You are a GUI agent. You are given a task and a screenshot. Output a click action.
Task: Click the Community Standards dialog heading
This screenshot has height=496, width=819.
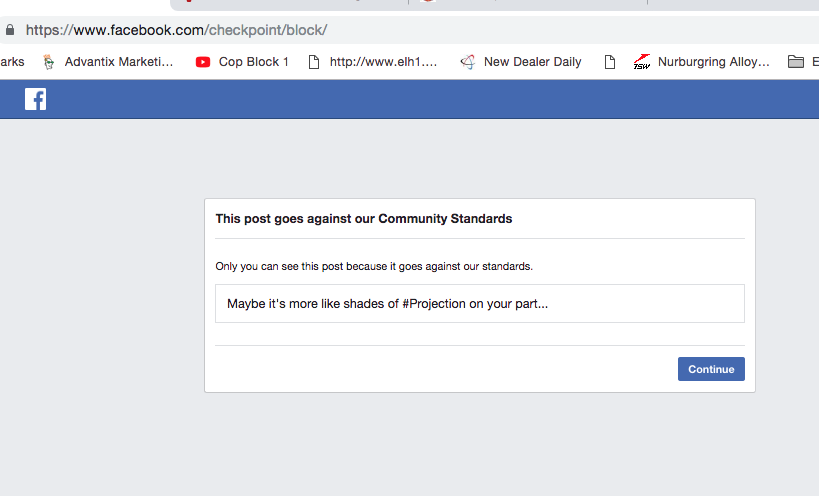coord(364,218)
